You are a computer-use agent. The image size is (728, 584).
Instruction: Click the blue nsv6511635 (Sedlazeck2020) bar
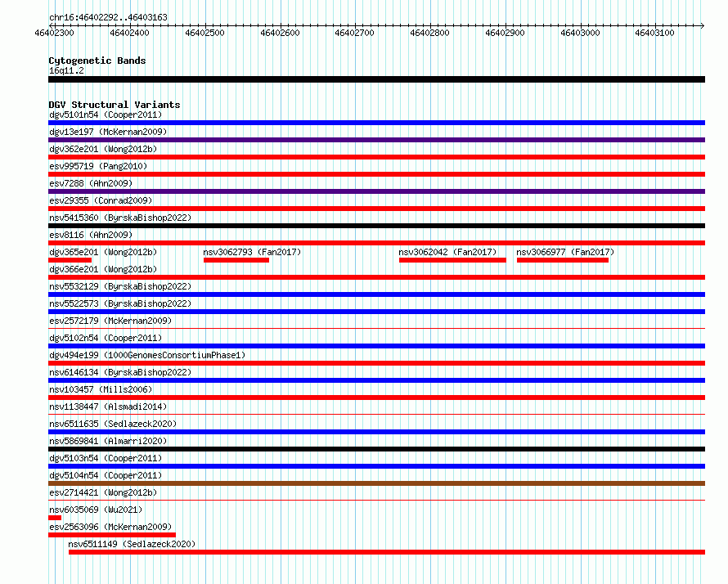point(376,432)
